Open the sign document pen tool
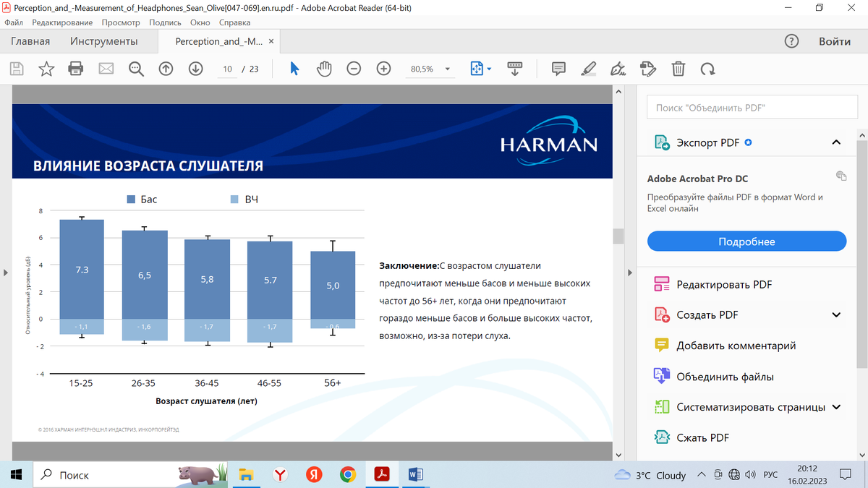 [x=618, y=69]
